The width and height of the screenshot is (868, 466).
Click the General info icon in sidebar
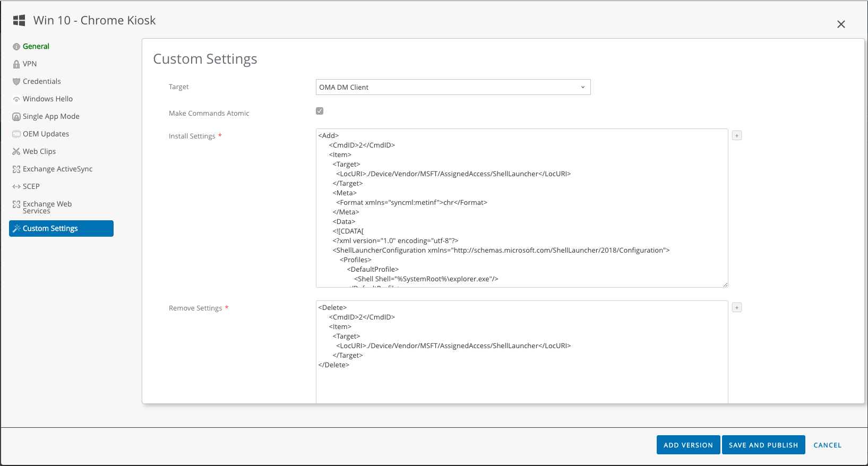click(16, 47)
